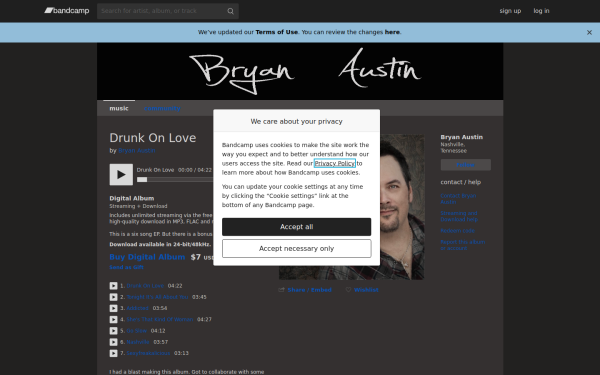This screenshot has height=375, width=600.
Task: Play track 6 Nashville
Action: point(113,342)
